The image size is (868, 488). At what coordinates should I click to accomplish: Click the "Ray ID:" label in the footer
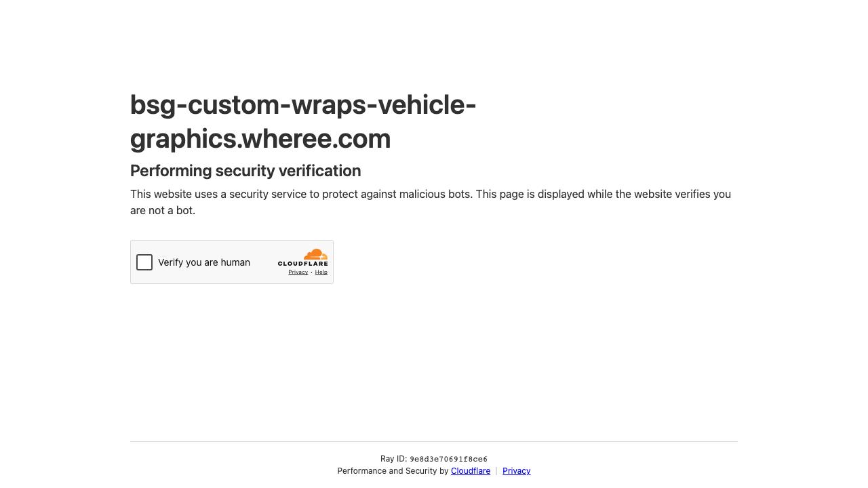click(x=394, y=460)
